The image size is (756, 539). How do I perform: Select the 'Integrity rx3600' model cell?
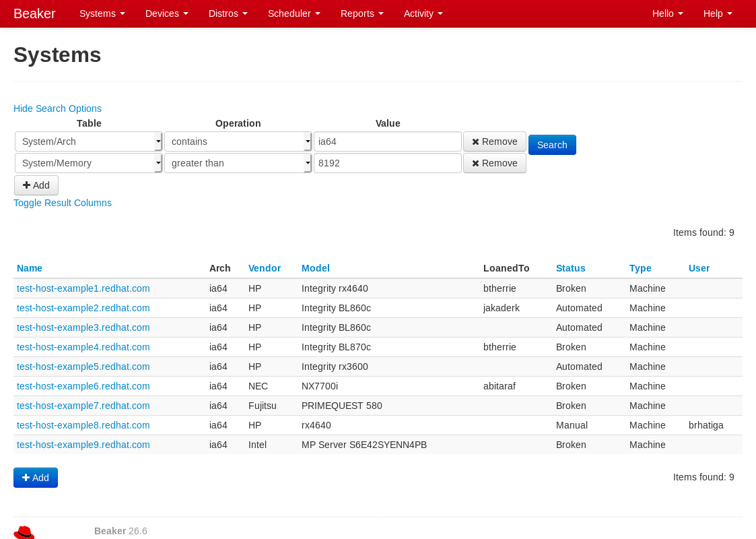click(x=335, y=367)
